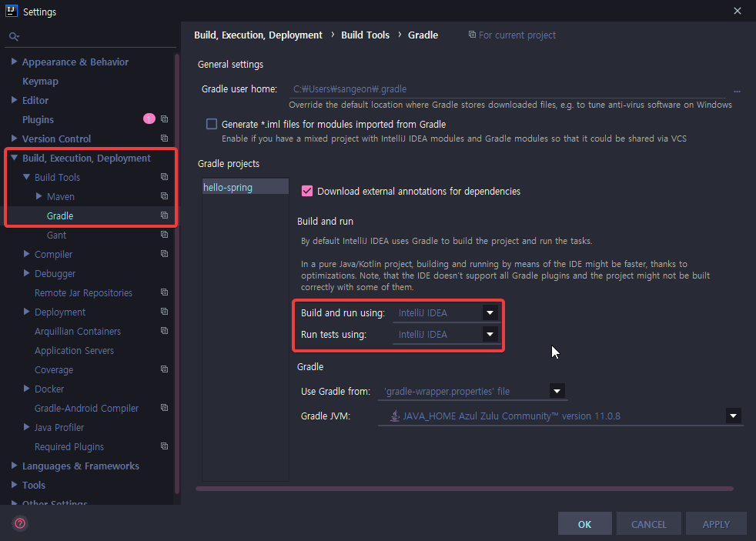Click project-level icon beside Plugins
This screenshot has height=541, width=756.
point(165,119)
